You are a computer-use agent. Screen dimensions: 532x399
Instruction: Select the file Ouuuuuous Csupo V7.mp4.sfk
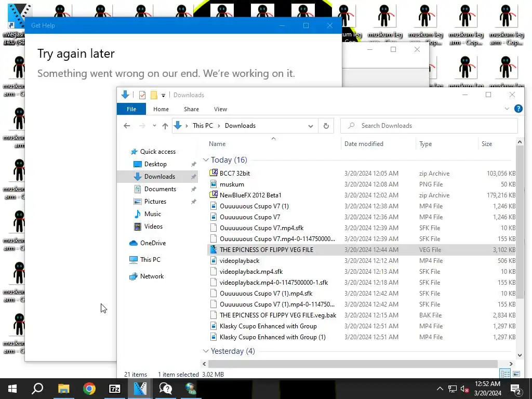262,228
